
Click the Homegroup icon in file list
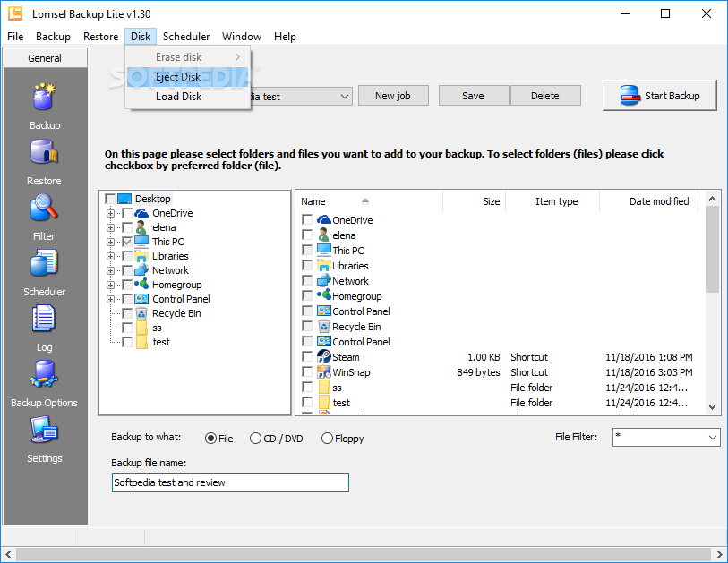pyautogui.click(x=323, y=295)
